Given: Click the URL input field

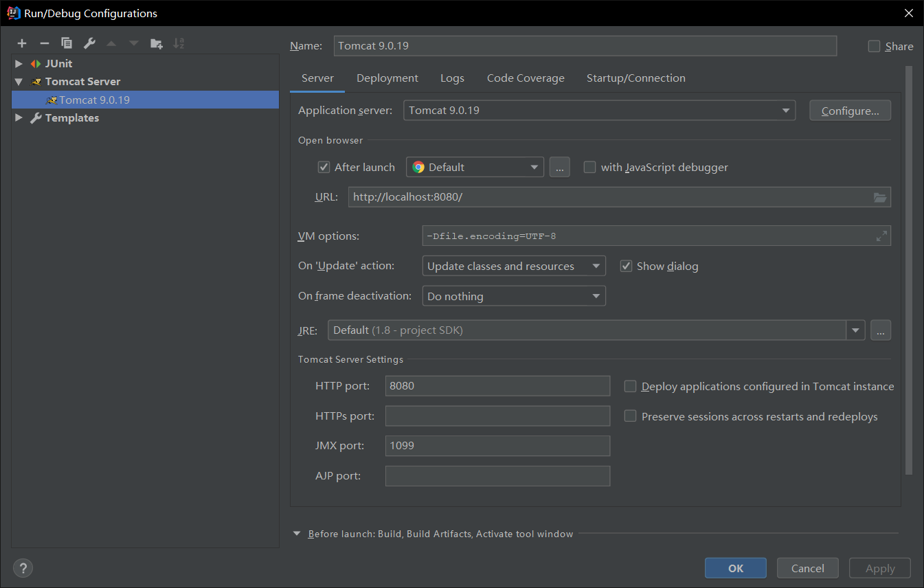Looking at the screenshot, I should [x=620, y=197].
